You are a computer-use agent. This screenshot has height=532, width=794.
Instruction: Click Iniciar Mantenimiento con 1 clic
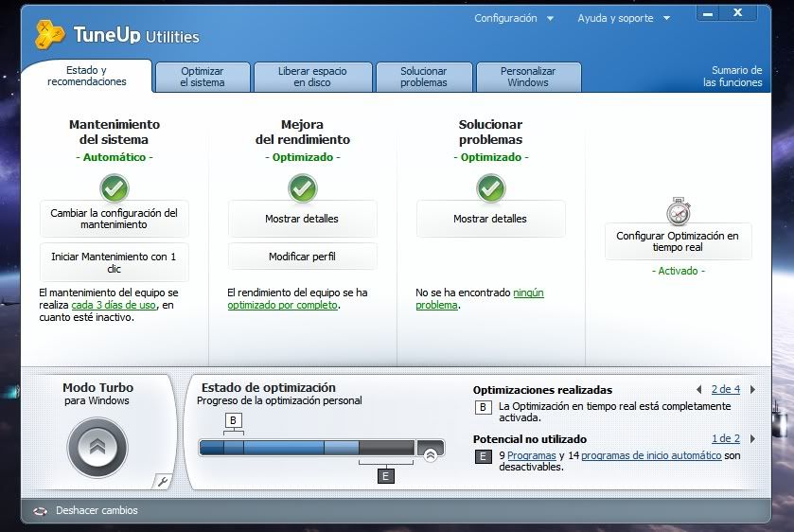pyautogui.click(x=114, y=262)
